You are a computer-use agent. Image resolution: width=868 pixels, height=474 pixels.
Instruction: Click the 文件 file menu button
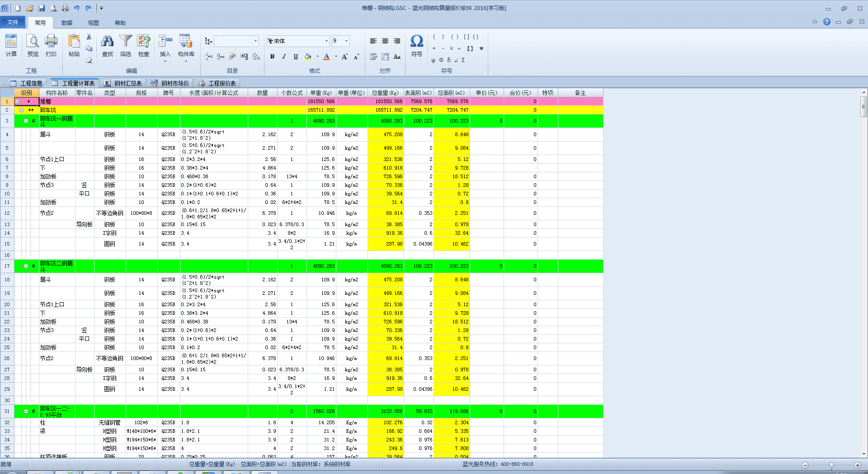pyautogui.click(x=13, y=22)
